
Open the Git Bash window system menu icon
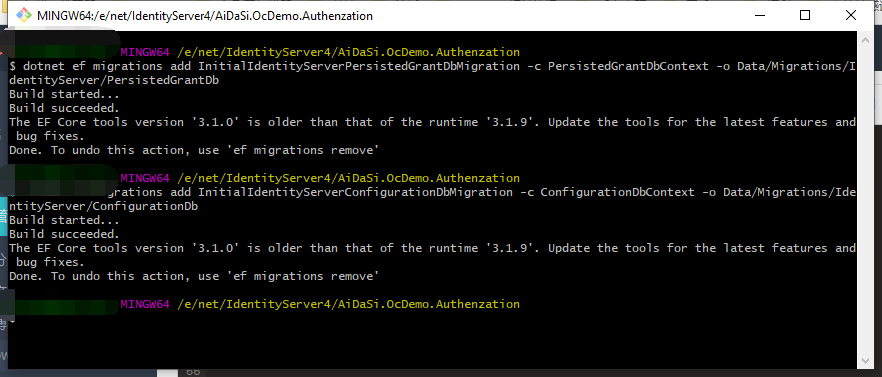[24, 16]
